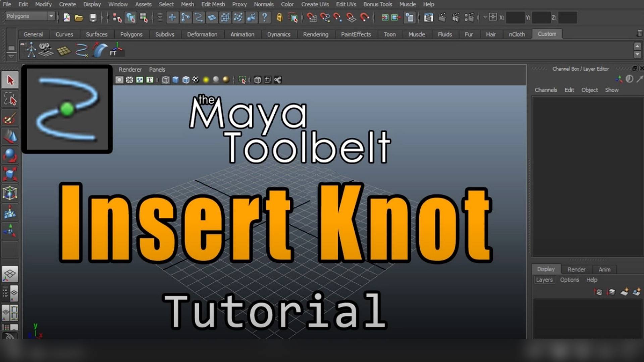The width and height of the screenshot is (644, 362).
Task: Open the Create menu
Action: click(x=67, y=4)
